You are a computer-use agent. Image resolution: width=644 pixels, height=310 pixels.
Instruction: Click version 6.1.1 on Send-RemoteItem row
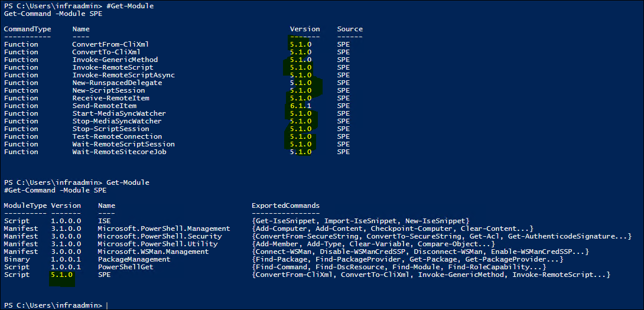click(x=301, y=106)
